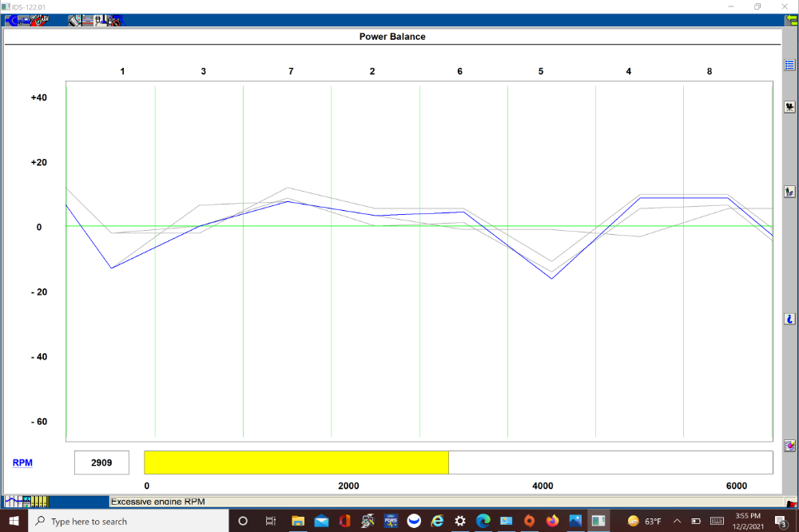Click the Power Balance title
This screenshot has width=799, height=532.
point(392,37)
